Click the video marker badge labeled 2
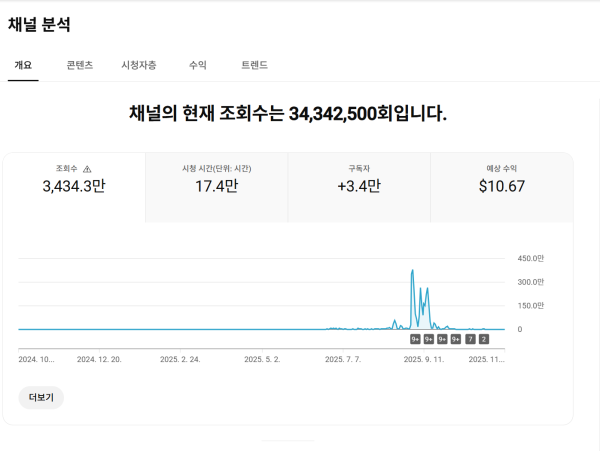 click(x=484, y=339)
